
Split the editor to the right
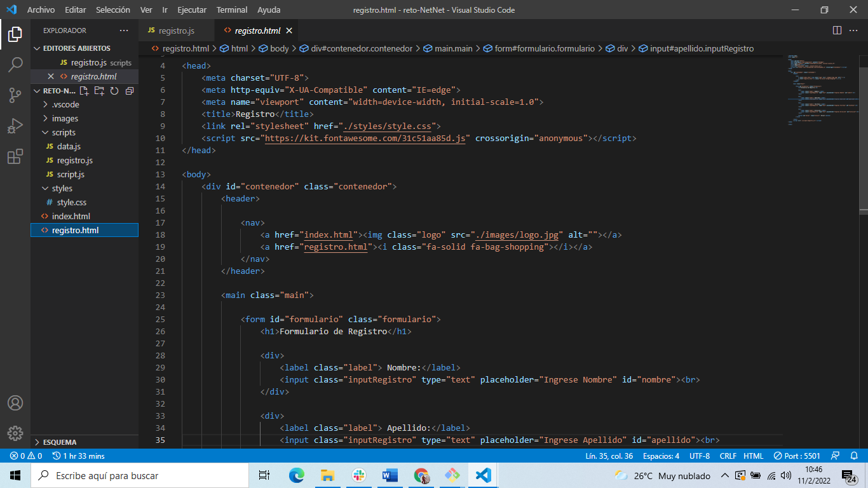coord(837,30)
